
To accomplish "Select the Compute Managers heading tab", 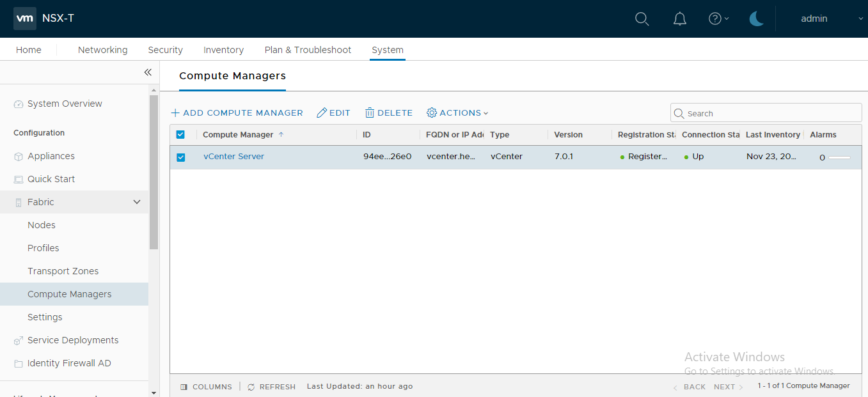I will (x=232, y=75).
